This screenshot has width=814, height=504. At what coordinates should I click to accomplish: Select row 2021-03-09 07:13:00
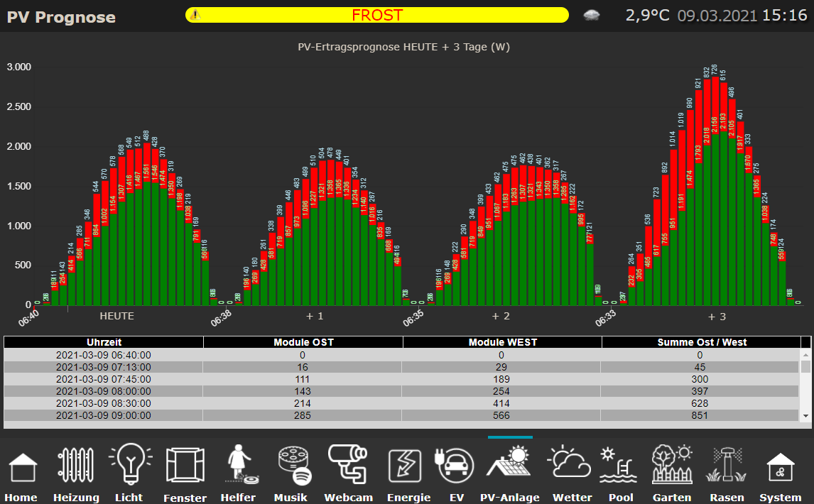coord(401,367)
